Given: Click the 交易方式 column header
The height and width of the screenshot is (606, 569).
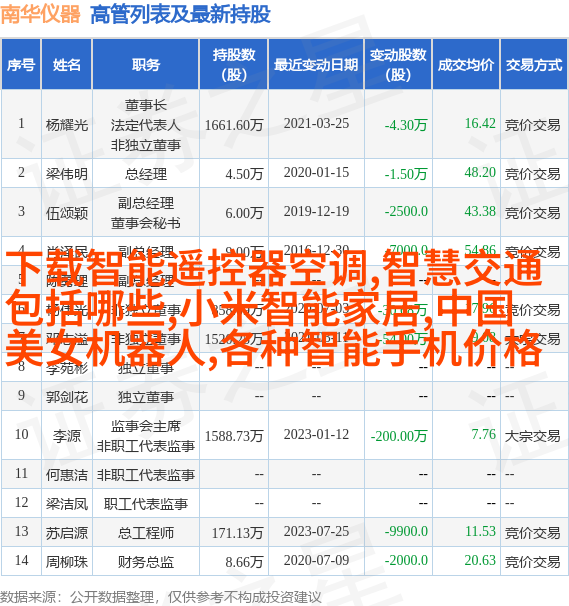Looking at the screenshot, I should pos(534,65).
